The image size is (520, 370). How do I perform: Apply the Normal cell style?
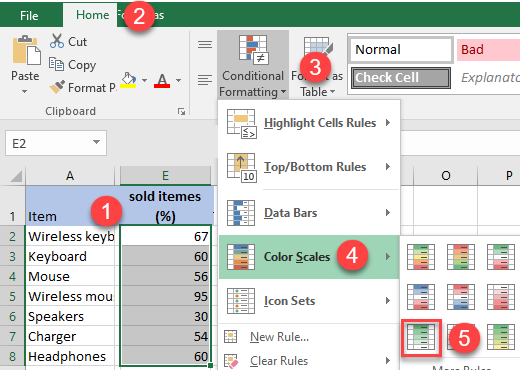401,50
